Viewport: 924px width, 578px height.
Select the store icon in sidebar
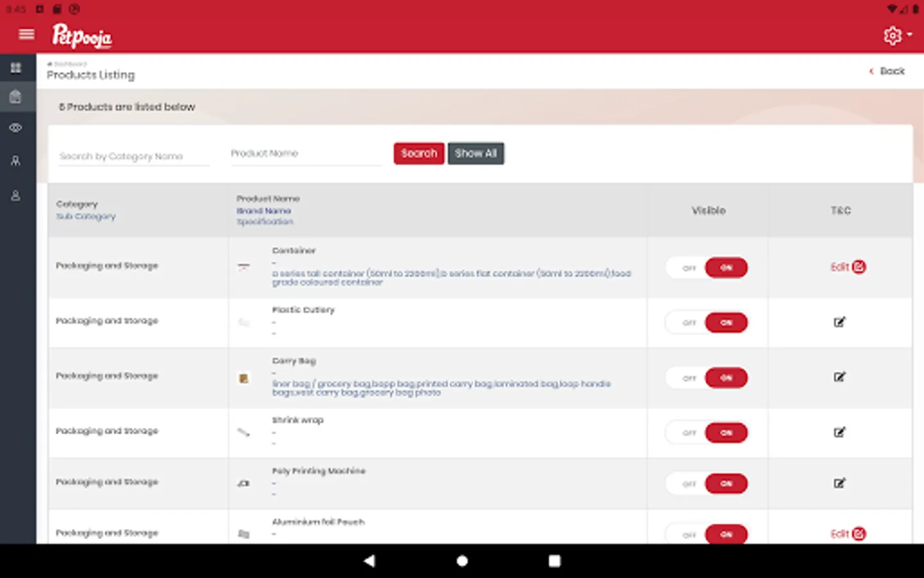click(16, 97)
